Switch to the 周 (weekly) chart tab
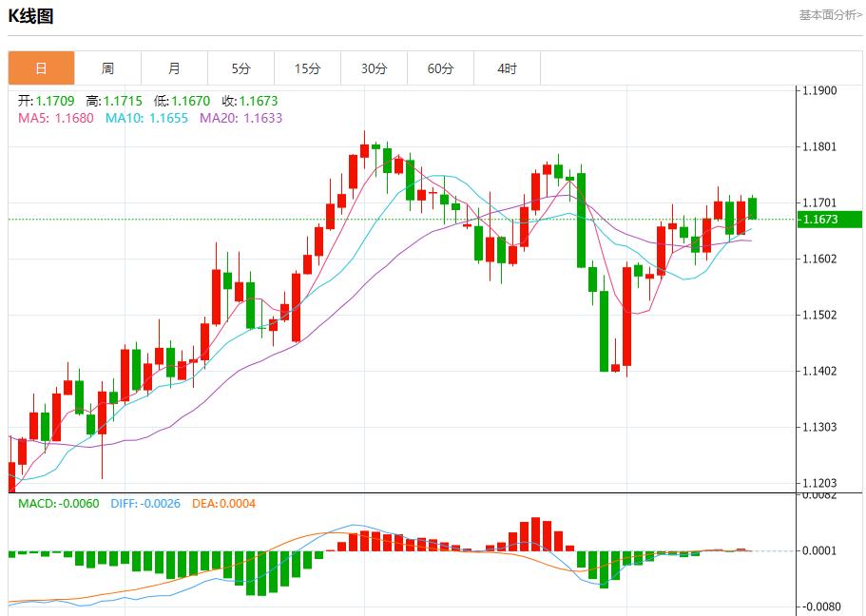866x616 pixels. tap(107, 67)
